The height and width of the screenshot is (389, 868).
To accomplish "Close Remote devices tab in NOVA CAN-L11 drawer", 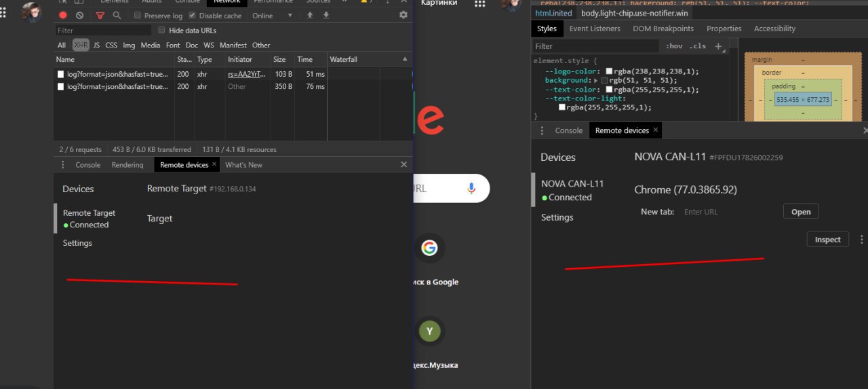I will [656, 130].
